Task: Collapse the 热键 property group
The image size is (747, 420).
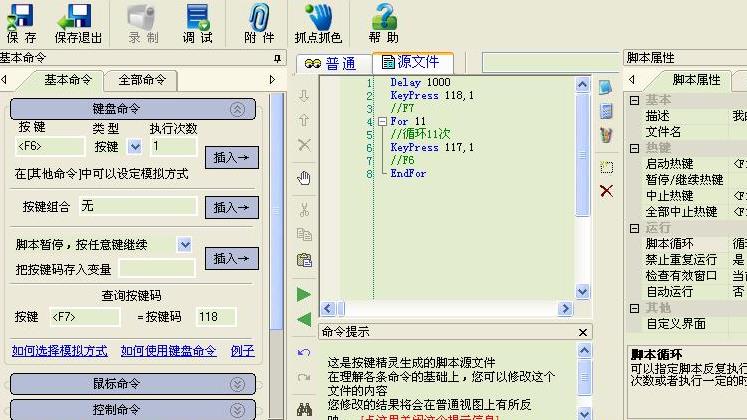Action: click(x=635, y=148)
